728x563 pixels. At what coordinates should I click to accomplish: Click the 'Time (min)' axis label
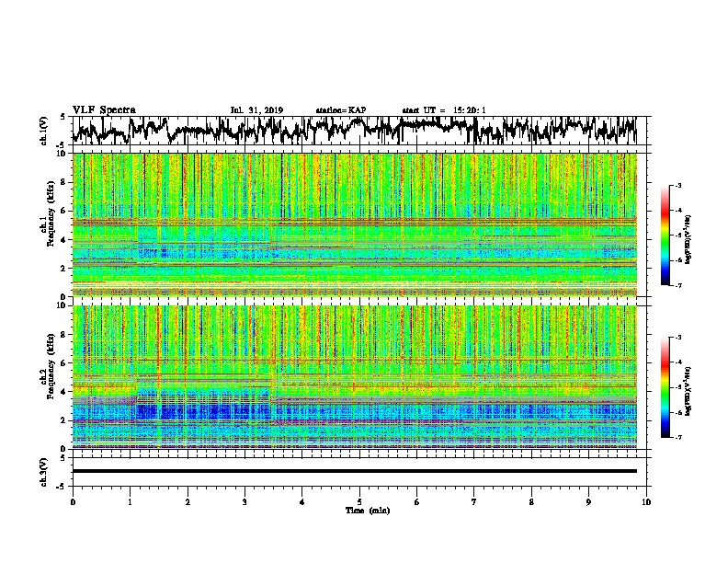coord(368,511)
